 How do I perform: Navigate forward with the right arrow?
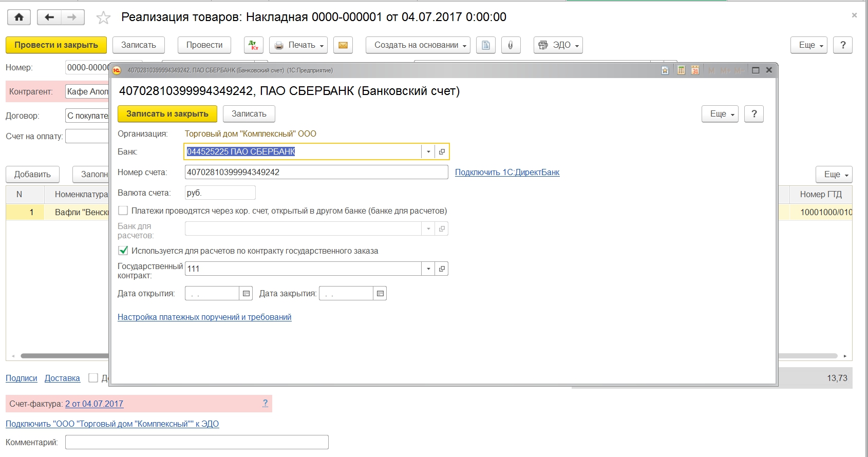pos(72,17)
